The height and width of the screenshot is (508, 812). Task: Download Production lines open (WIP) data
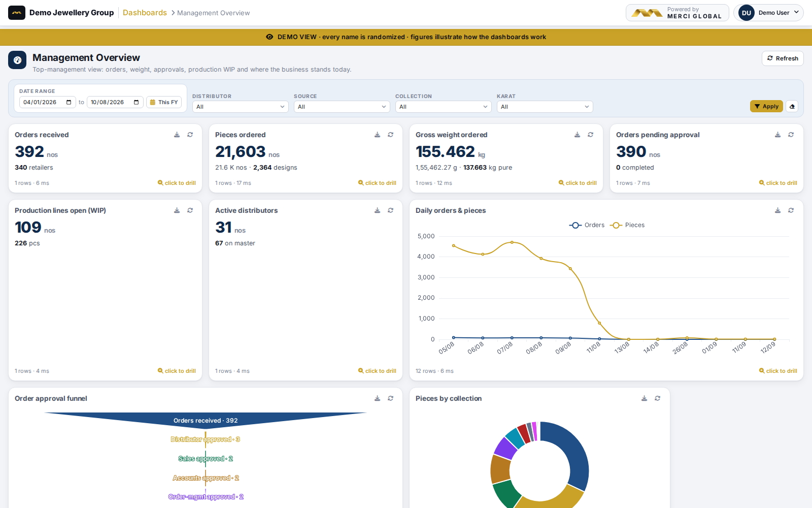click(x=177, y=210)
